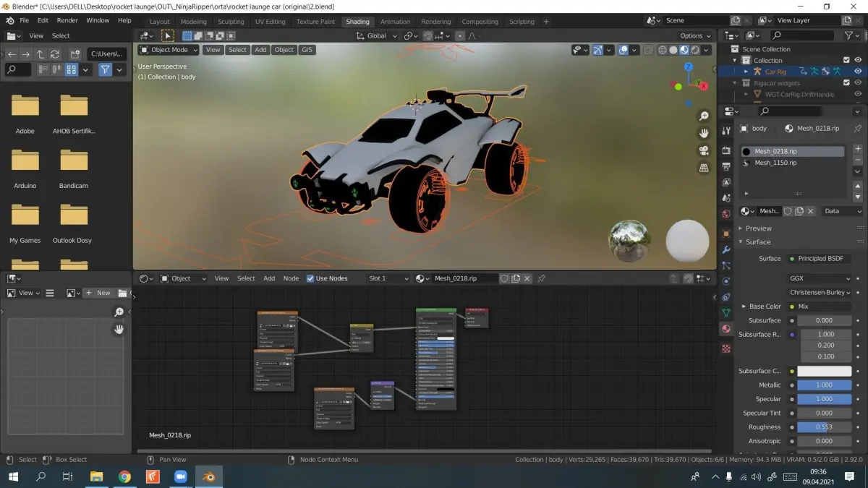Toggle visibility of Rigacar widgets
The height and width of the screenshot is (488, 868).
pos(858,82)
